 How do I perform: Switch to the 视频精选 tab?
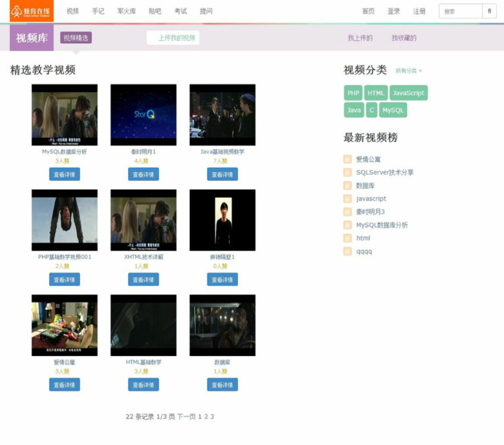[x=76, y=38]
